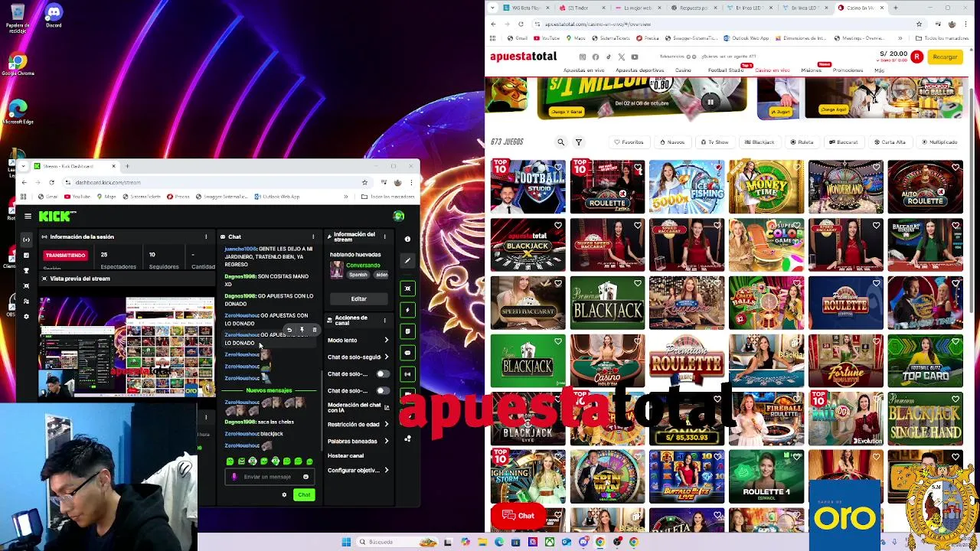Click the green lightning bolt icon in Kick

click(x=407, y=310)
